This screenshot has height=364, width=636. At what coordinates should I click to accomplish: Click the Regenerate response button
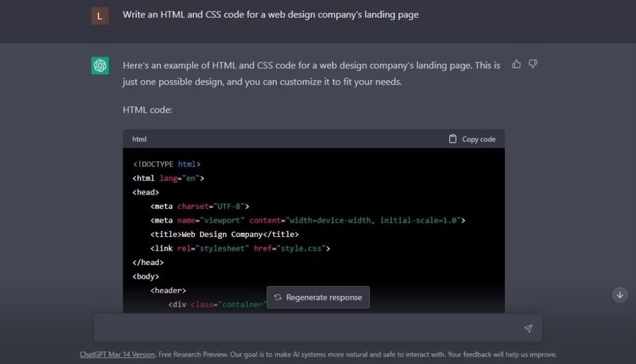[x=318, y=298]
